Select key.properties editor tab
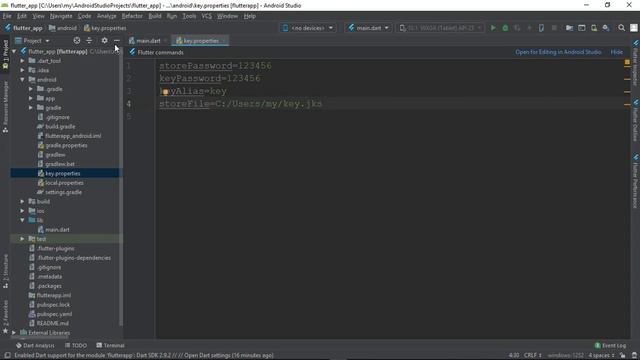The image size is (640, 360). pyautogui.click(x=200, y=41)
